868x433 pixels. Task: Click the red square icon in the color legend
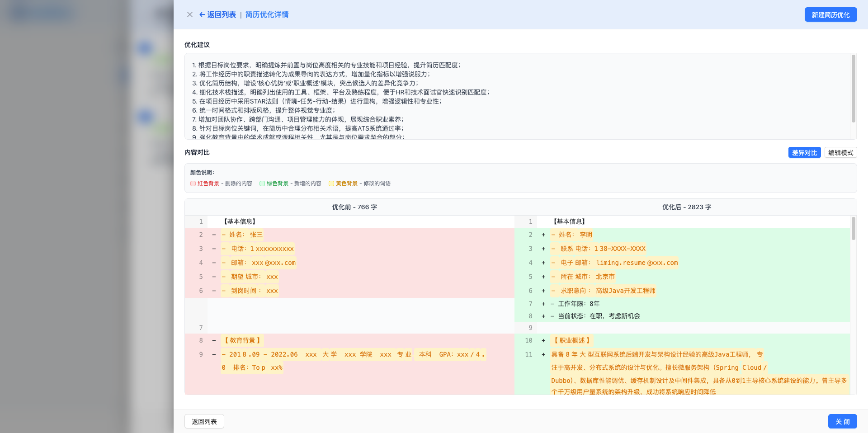(x=193, y=184)
